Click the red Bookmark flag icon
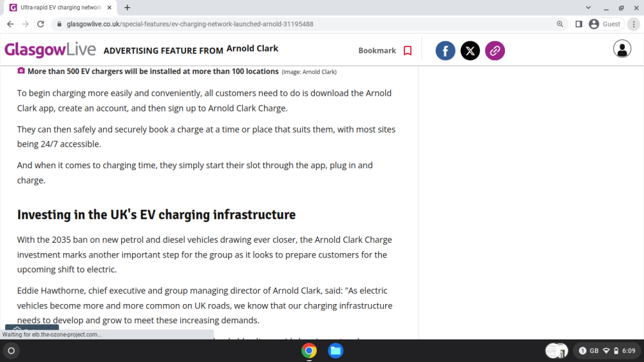 (408, 50)
